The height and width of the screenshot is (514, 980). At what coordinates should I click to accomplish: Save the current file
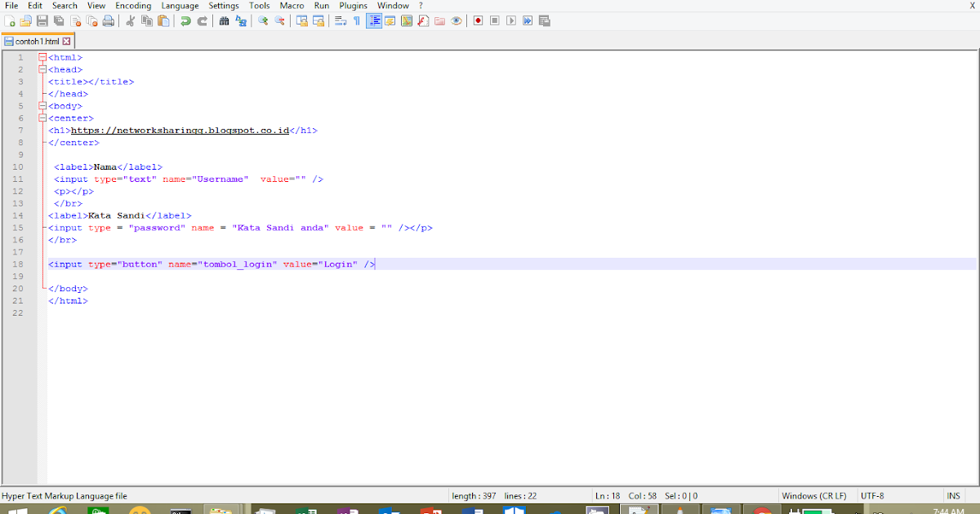click(42, 20)
